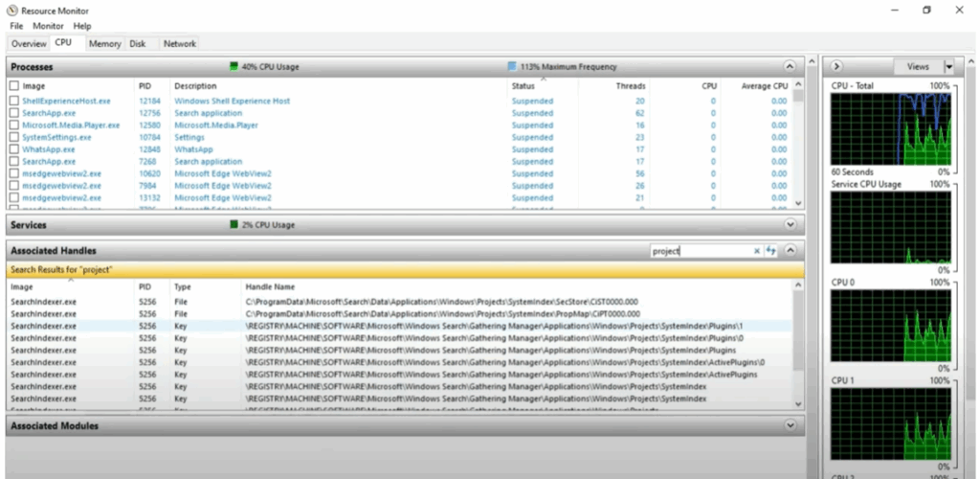Screen dimensions: 980x479
Task: Switch to the Overview tab
Action: point(29,44)
